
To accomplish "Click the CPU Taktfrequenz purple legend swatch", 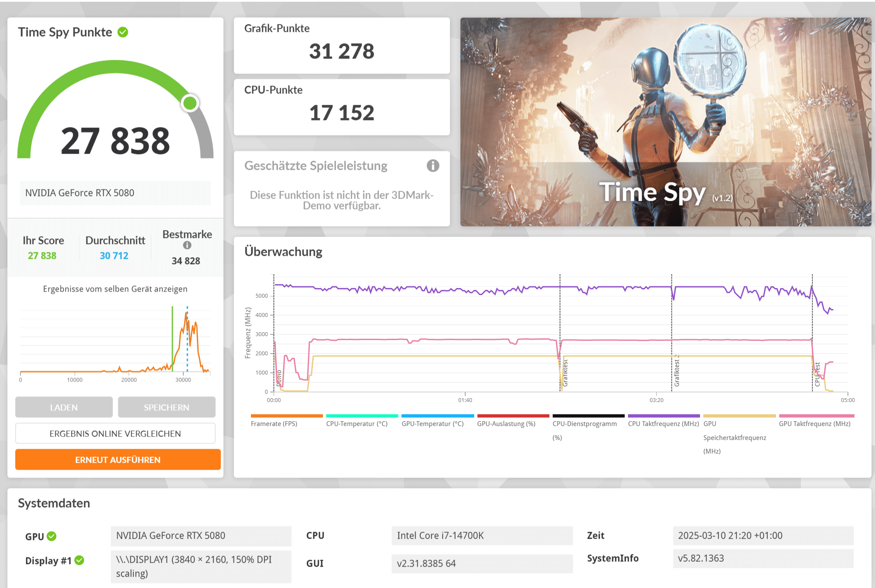I will 663,416.
